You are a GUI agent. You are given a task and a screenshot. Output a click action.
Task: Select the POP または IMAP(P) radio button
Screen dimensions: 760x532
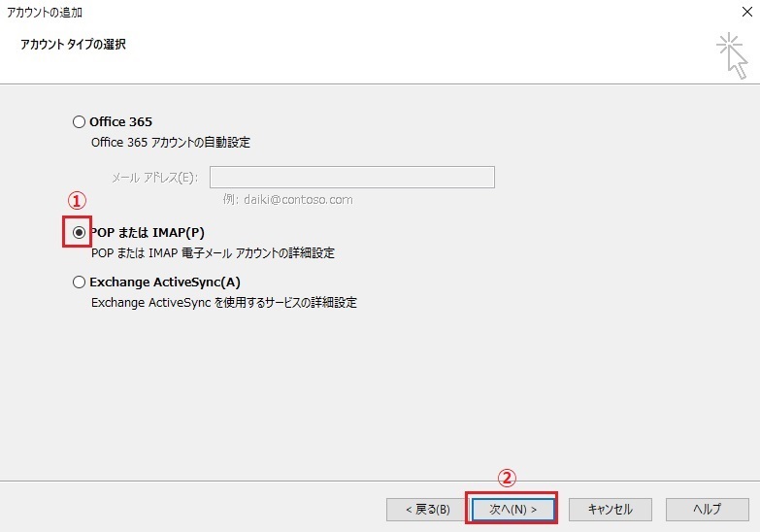click(x=79, y=233)
